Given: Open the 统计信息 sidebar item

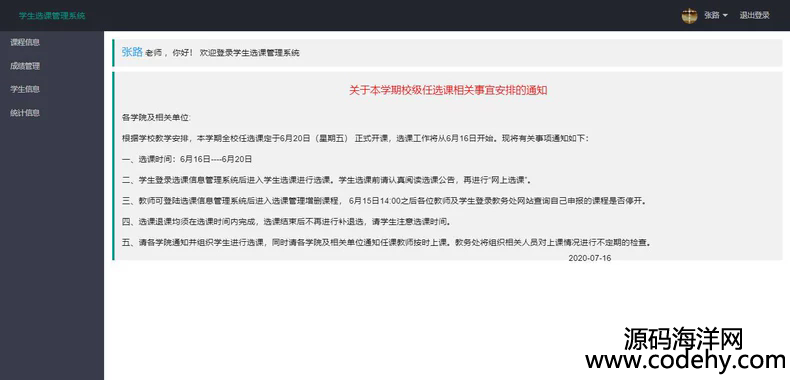Looking at the screenshot, I should tap(25, 113).
